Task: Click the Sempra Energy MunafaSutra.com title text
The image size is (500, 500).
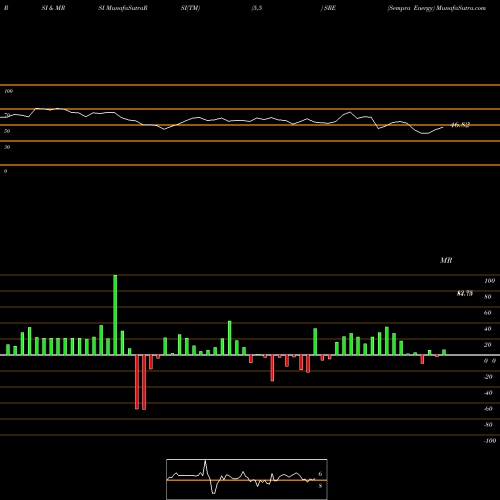Action: 436,8
